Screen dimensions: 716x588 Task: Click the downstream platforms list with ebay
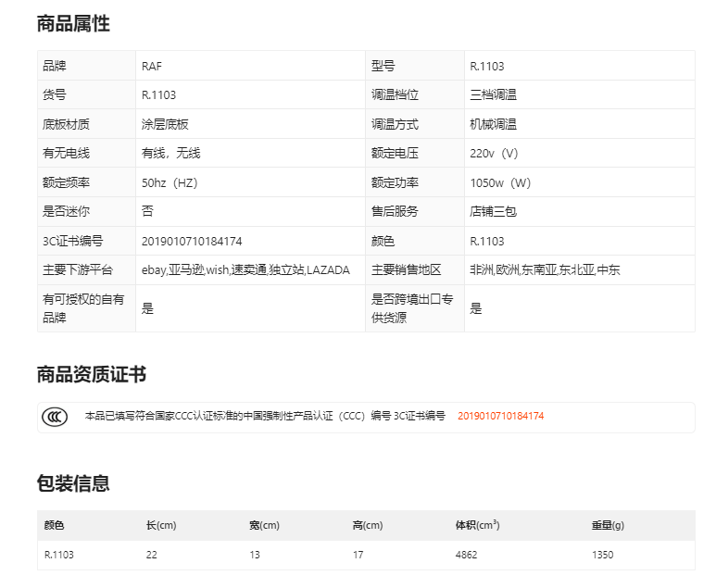245,270
